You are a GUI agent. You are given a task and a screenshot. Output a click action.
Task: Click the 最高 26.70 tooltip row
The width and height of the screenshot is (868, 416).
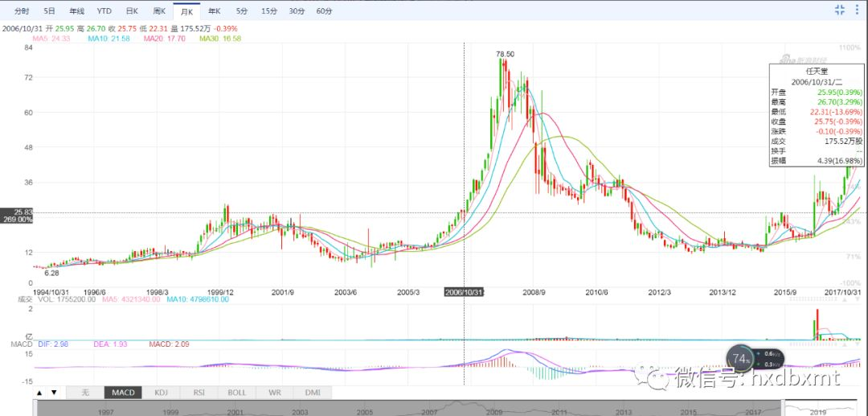point(816,101)
